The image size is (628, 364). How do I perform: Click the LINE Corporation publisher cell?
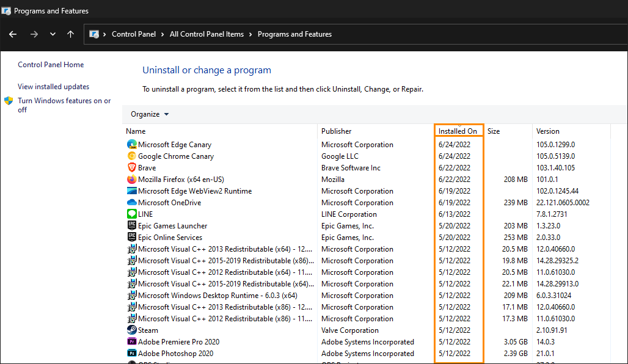point(349,214)
